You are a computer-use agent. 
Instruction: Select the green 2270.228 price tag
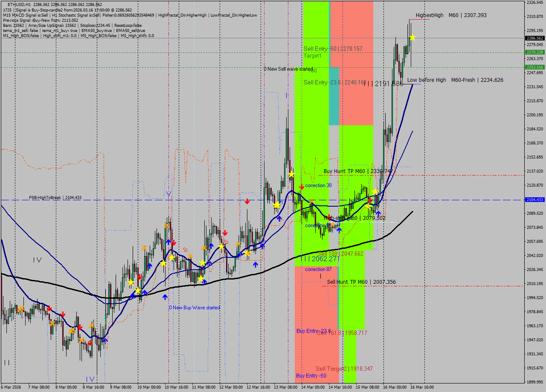point(534,52)
